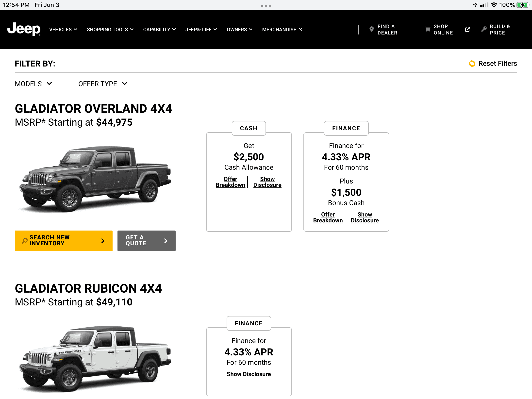Screen dimensions: 532x399
Task: Click the Search New Inventory button
Action: click(x=64, y=241)
